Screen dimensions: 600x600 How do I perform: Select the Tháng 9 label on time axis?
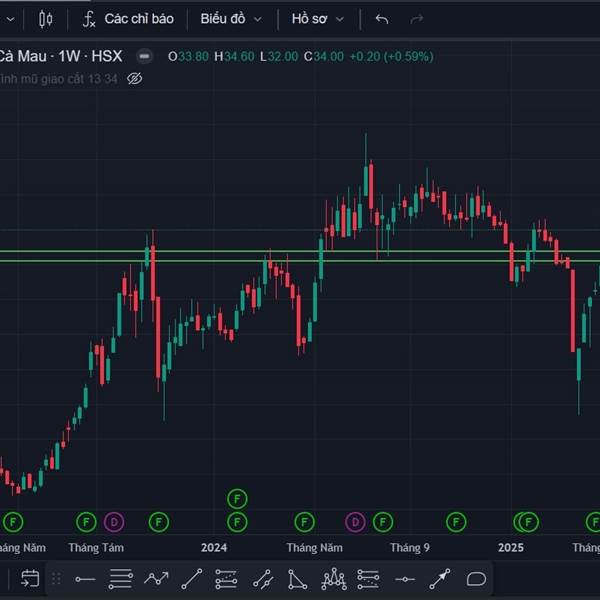point(410,548)
